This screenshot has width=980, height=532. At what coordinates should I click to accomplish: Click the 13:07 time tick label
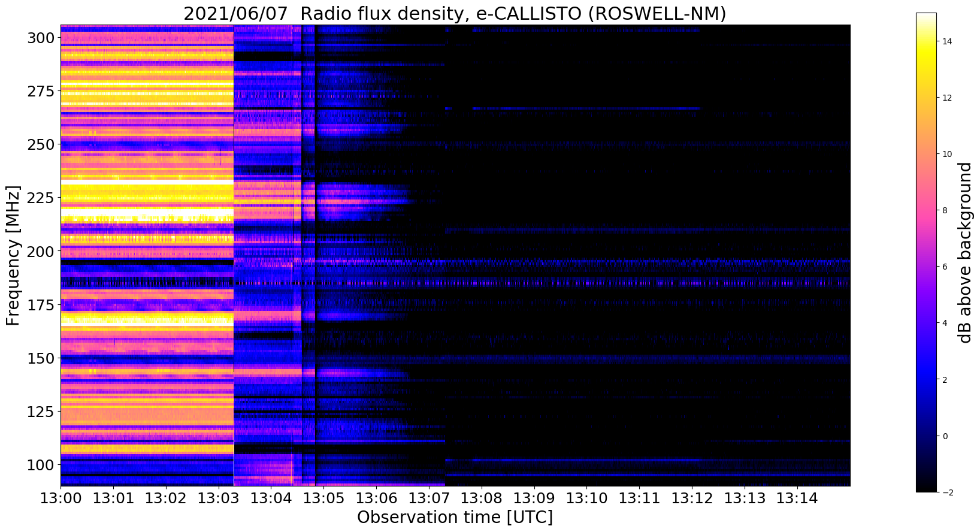click(429, 497)
